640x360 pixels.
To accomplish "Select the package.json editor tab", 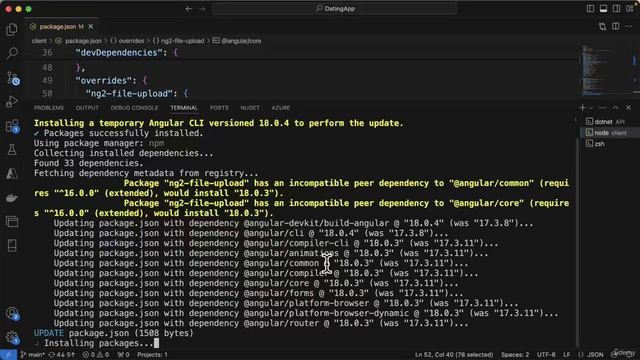I will [62, 27].
